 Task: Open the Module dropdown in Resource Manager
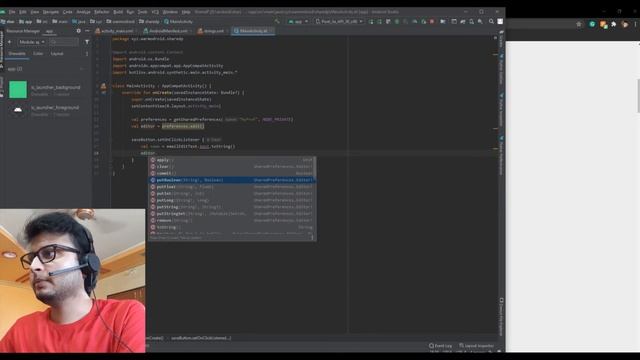31,42
